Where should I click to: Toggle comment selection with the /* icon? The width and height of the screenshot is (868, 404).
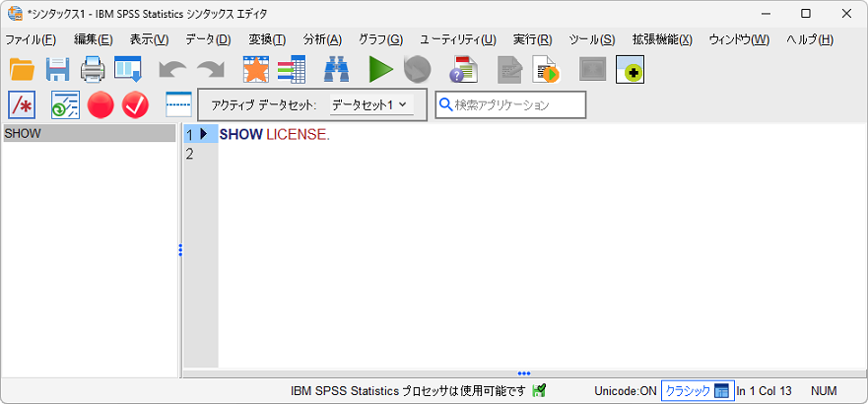coord(22,104)
